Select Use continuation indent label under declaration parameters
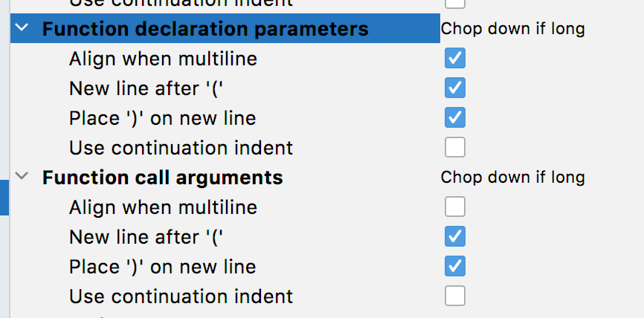 tap(181, 148)
